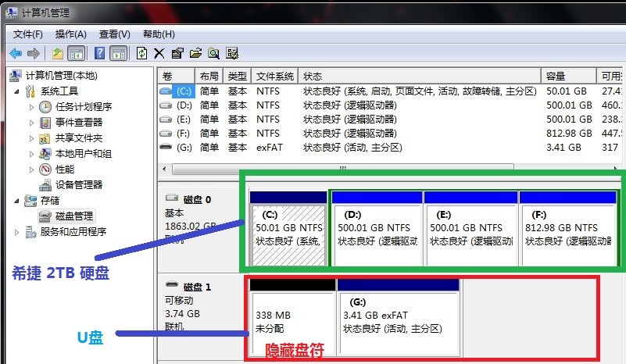This screenshot has height=364, width=626.
Task: Click the 磁盘 0 disk icon
Action: (x=172, y=198)
